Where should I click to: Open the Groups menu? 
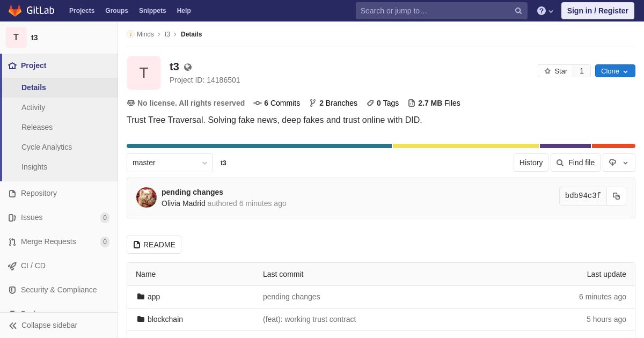(116, 11)
